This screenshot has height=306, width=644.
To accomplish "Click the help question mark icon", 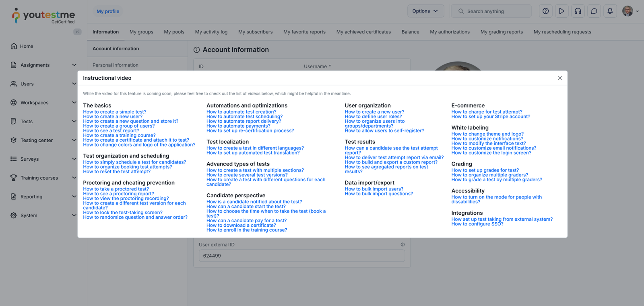I will pyautogui.click(x=545, y=11).
